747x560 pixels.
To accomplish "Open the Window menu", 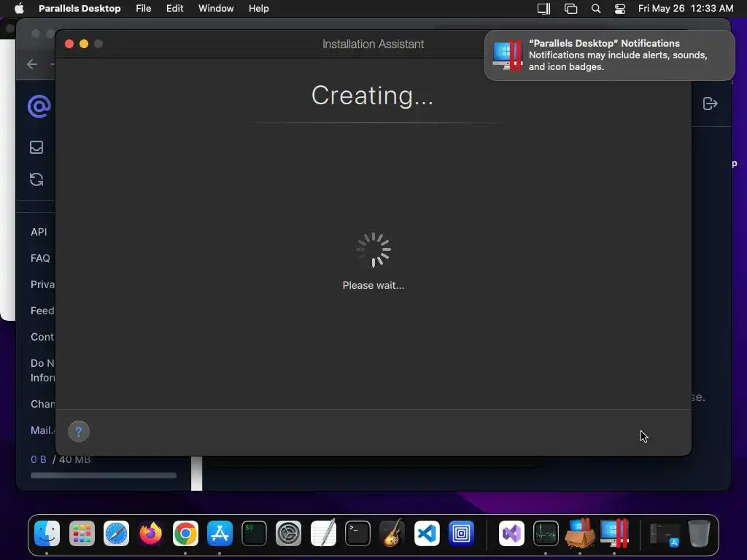I will click(x=216, y=9).
